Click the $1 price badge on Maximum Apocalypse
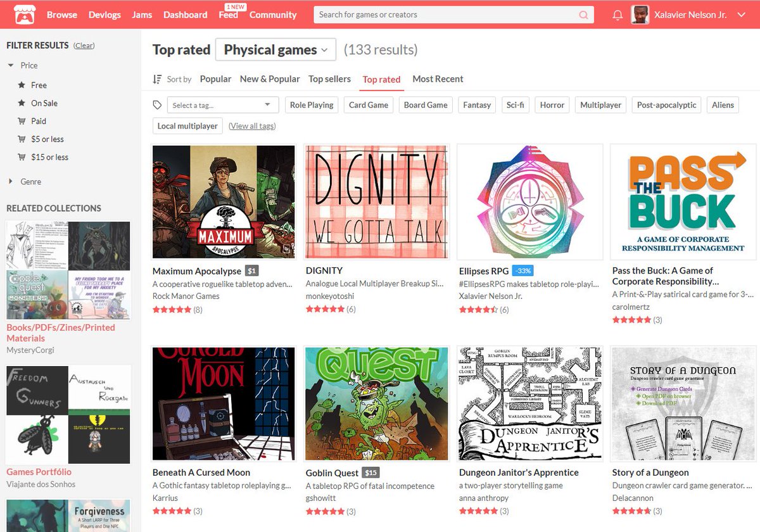This screenshot has height=532, width=760. [251, 271]
